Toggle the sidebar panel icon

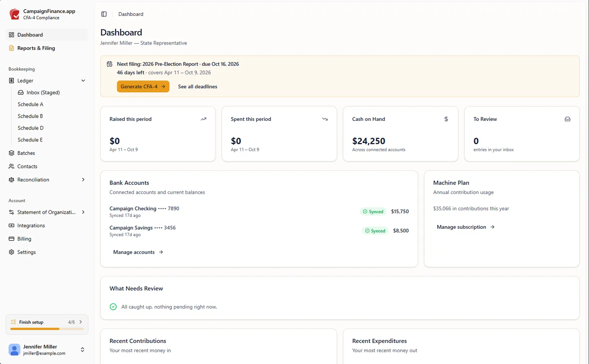click(x=104, y=14)
